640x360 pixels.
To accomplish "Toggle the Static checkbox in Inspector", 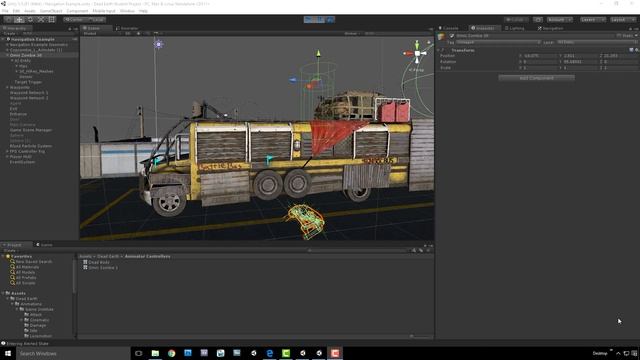I will pyautogui.click(x=619, y=36).
